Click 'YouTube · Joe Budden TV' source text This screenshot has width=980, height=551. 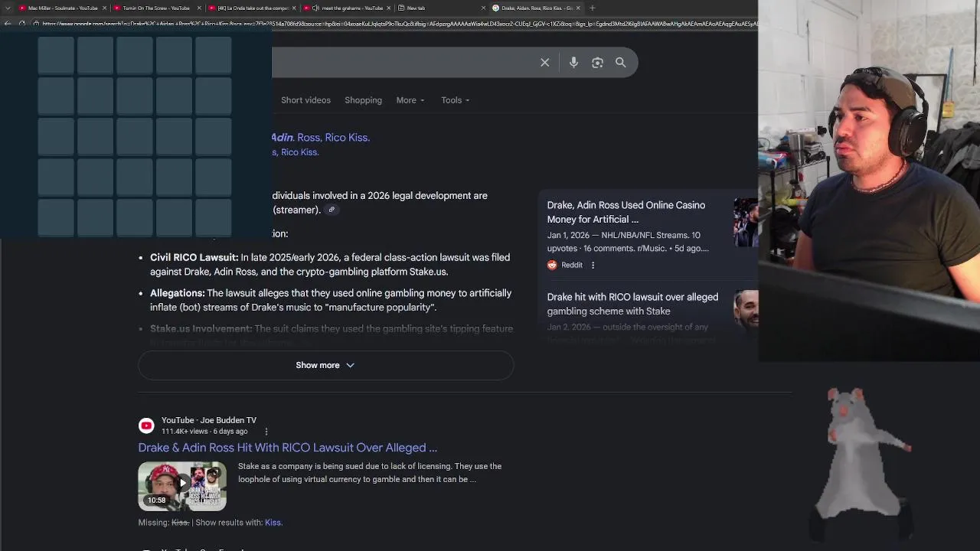click(209, 420)
